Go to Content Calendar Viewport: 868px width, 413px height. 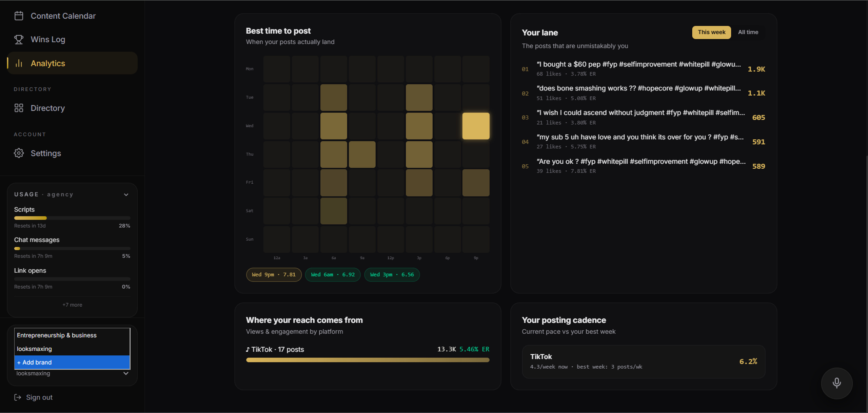(x=72, y=16)
